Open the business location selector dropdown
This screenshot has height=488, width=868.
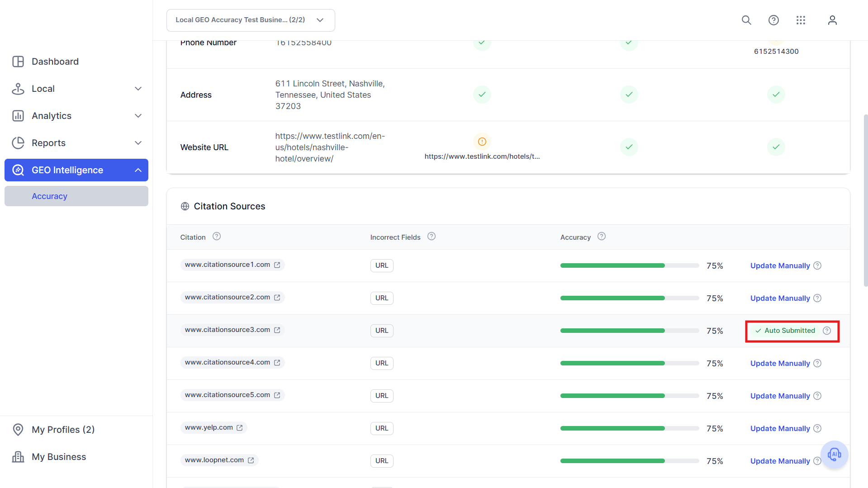coord(251,20)
